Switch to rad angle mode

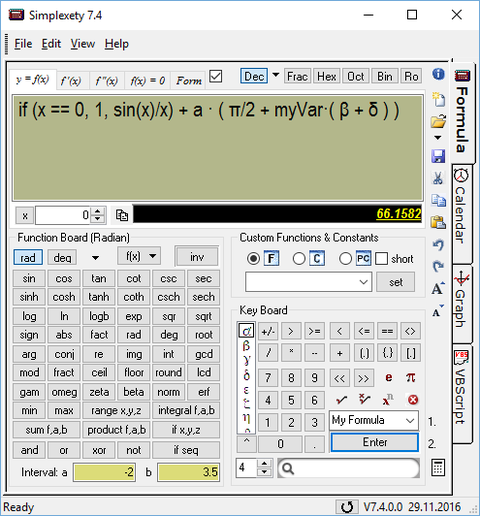(28, 258)
